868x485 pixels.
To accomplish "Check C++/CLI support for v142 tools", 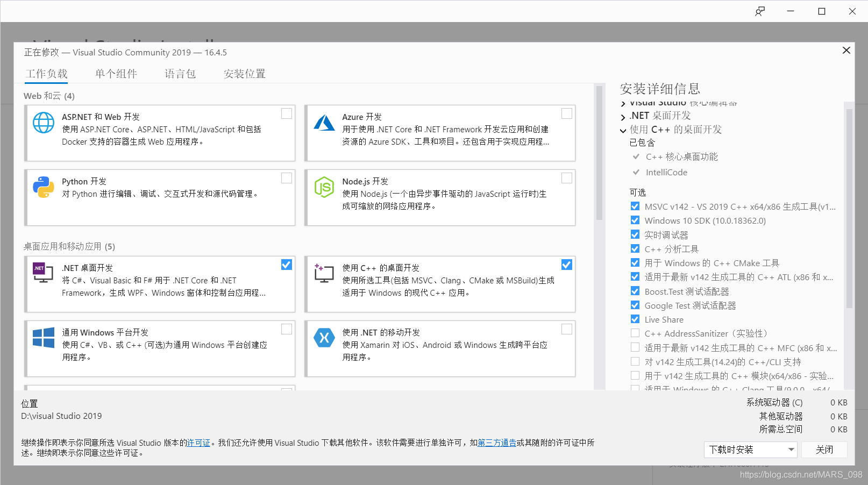I will point(635,362).
